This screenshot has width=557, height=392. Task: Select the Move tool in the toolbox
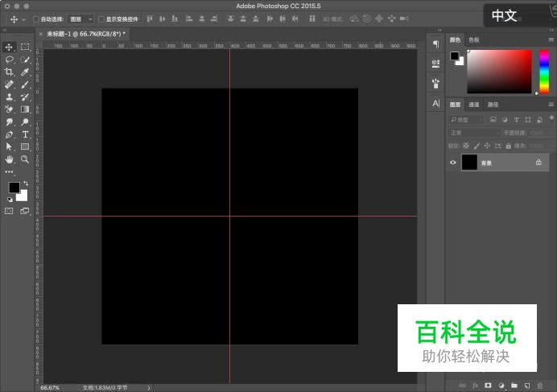10,47
